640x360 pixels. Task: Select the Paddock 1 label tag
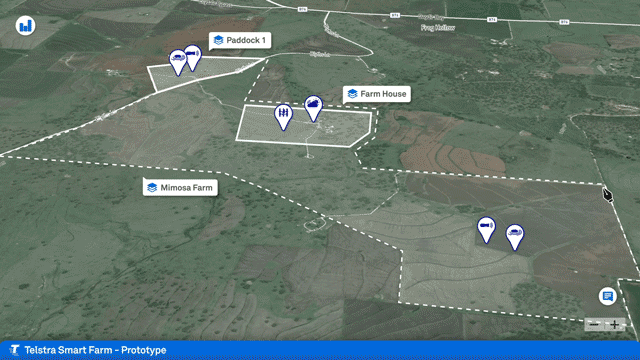[x=240, y=40]
